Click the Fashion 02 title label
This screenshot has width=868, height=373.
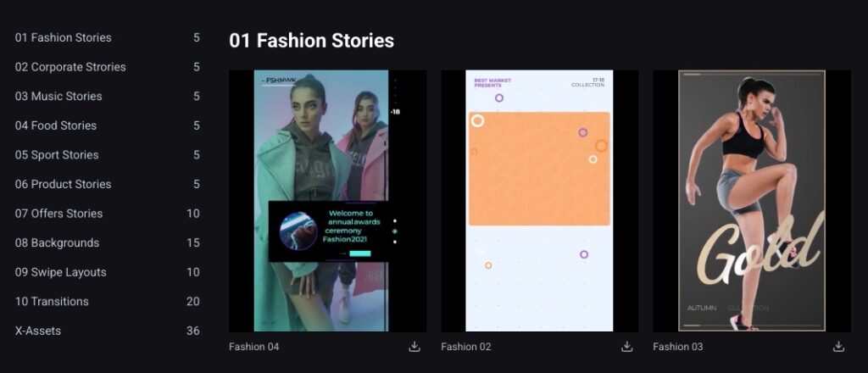point(466,347)
